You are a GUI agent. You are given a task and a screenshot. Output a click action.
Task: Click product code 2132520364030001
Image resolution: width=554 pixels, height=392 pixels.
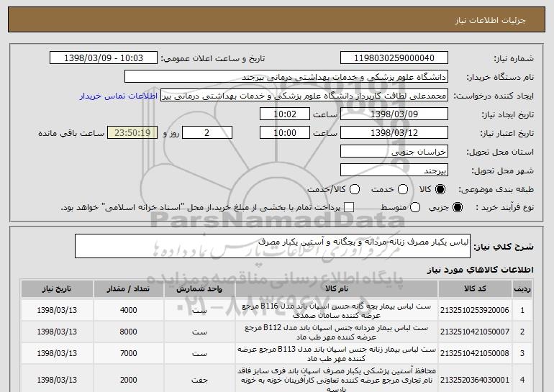[475, 380]
